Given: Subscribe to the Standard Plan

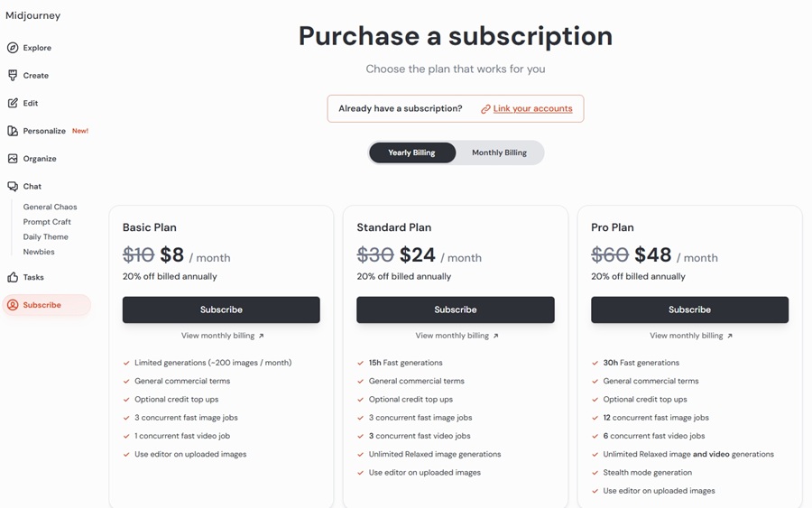Looking at the screenshot, I should point(456,309).
